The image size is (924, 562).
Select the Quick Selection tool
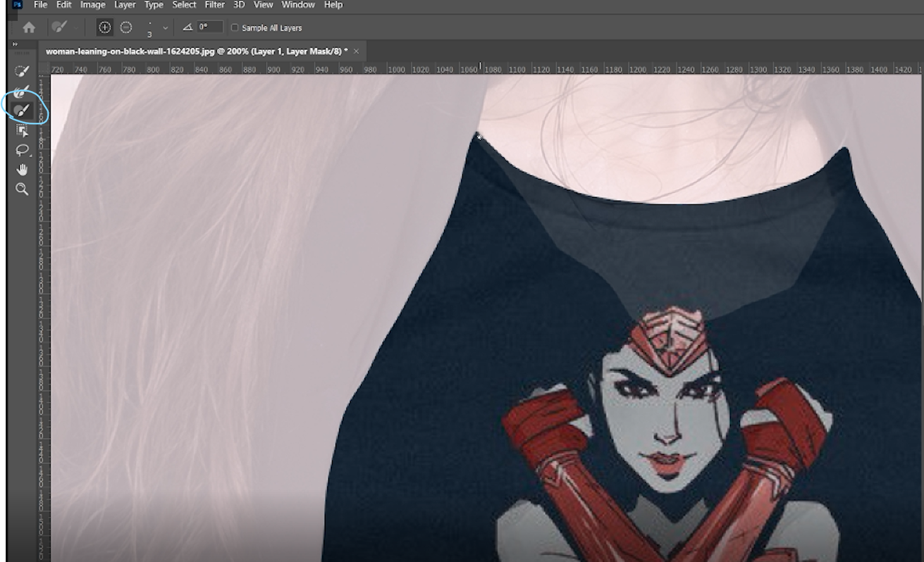[x=22, y=70]
